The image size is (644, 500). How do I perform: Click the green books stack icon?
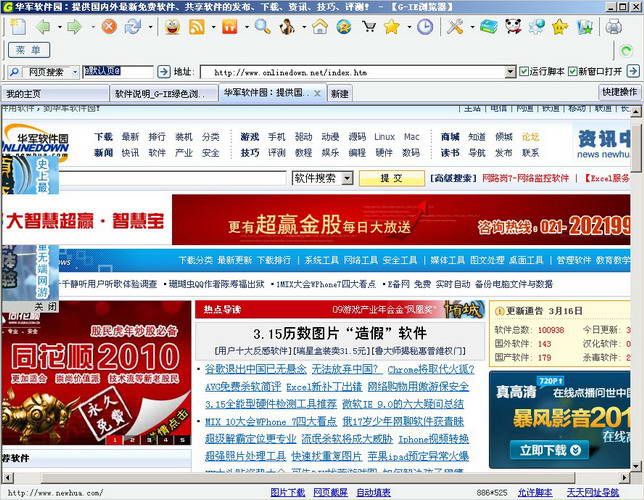(489, 27)
